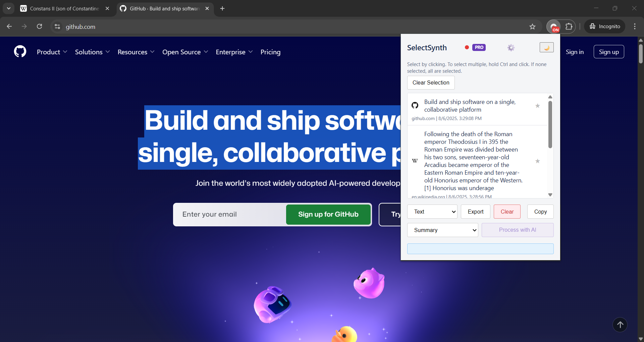Click the GitHub favicon on first entry

(x=415, y=105)
